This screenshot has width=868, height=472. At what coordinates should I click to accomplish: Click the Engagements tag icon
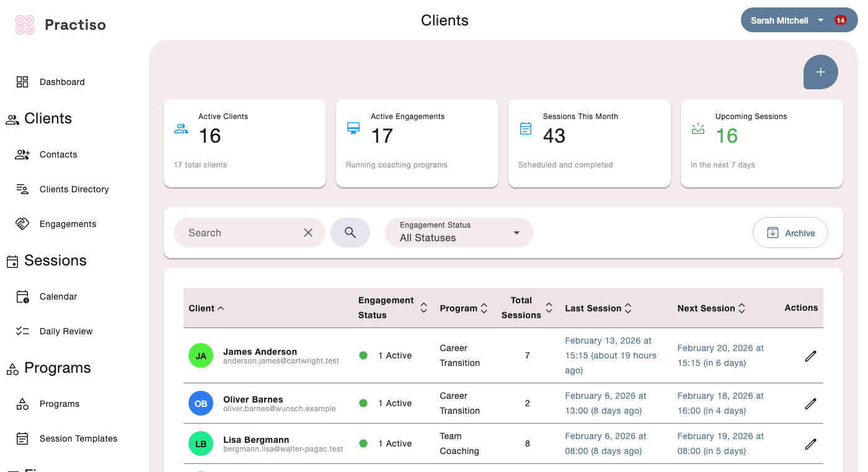click(22, 223)
